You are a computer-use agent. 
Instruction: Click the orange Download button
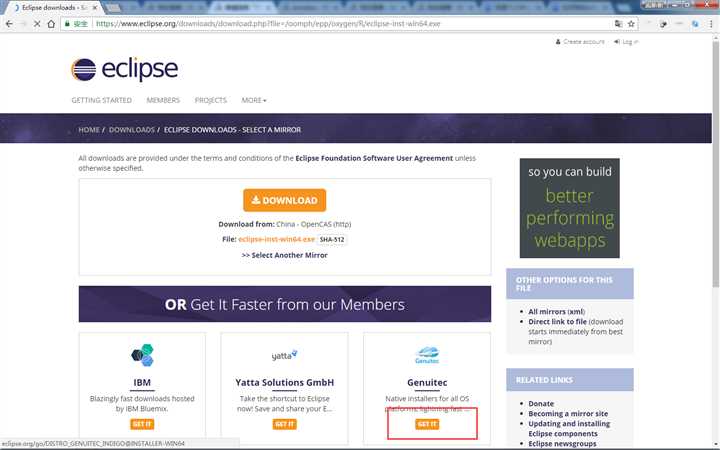point(285,200)
